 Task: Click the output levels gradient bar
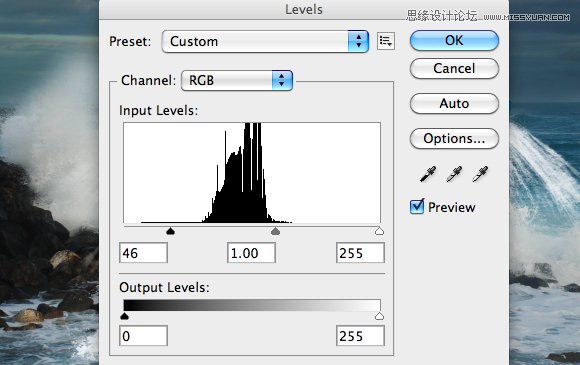click(252, 305)
